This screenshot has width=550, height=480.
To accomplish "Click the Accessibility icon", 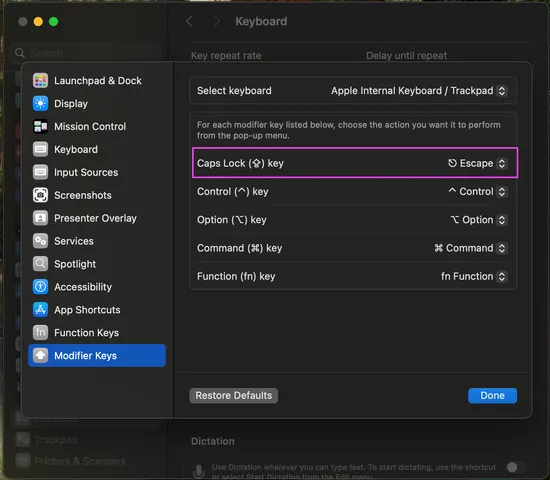I will coord(40,287).
